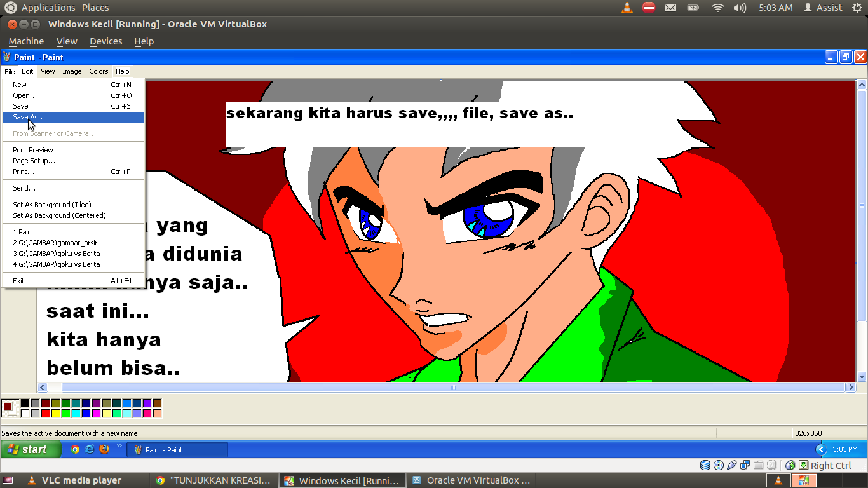The image size is (868, 488).
Task: Open Paint's View menu
Action: pos(48,71)
